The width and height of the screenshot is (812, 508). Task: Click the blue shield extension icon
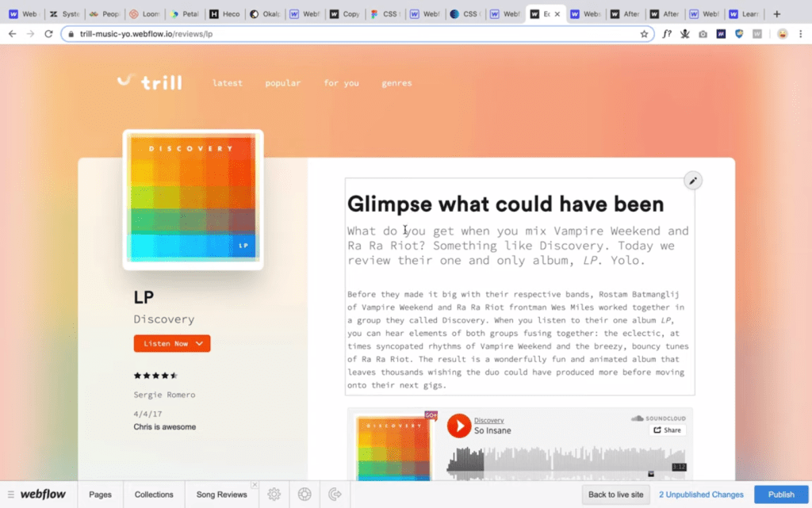[739, 34]
